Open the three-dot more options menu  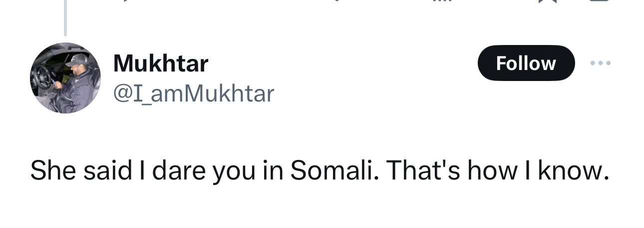tap(600, 63)
